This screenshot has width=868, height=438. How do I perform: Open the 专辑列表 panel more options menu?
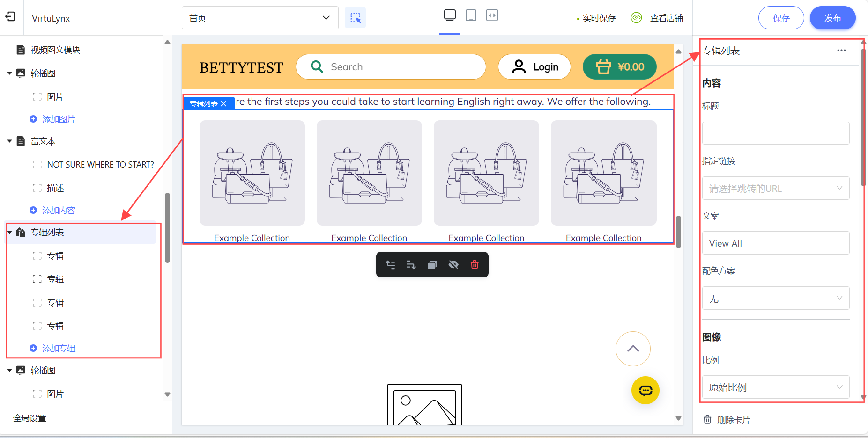click(841, 51)
